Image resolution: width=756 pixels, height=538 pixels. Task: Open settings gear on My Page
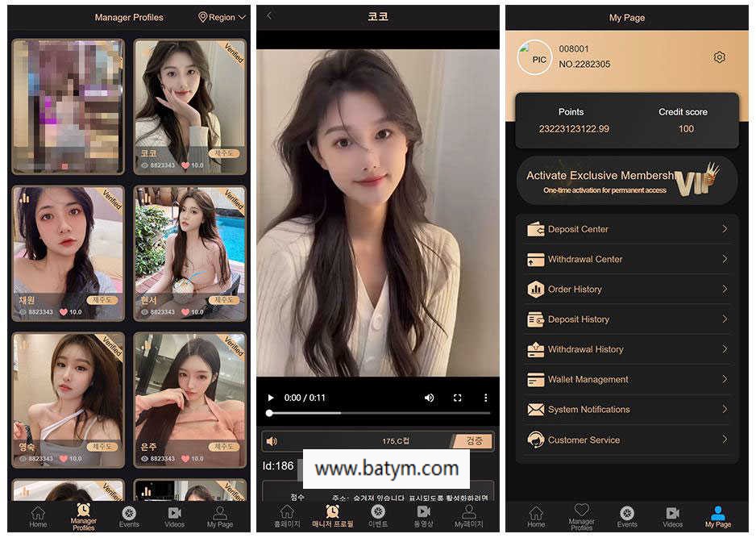pos(719,57)
